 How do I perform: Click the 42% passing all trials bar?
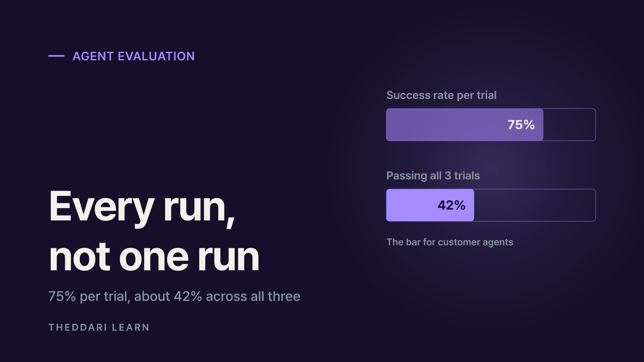[x=491, y=205]
